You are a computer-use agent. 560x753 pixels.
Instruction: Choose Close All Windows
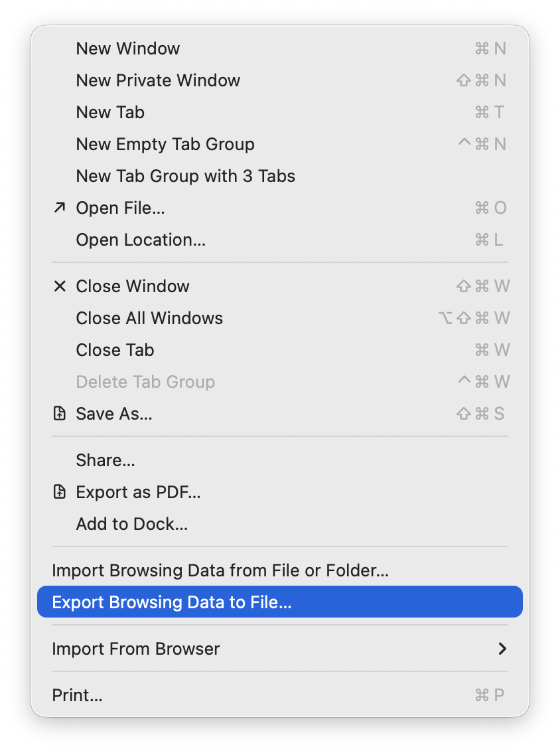tap(149, 318)
